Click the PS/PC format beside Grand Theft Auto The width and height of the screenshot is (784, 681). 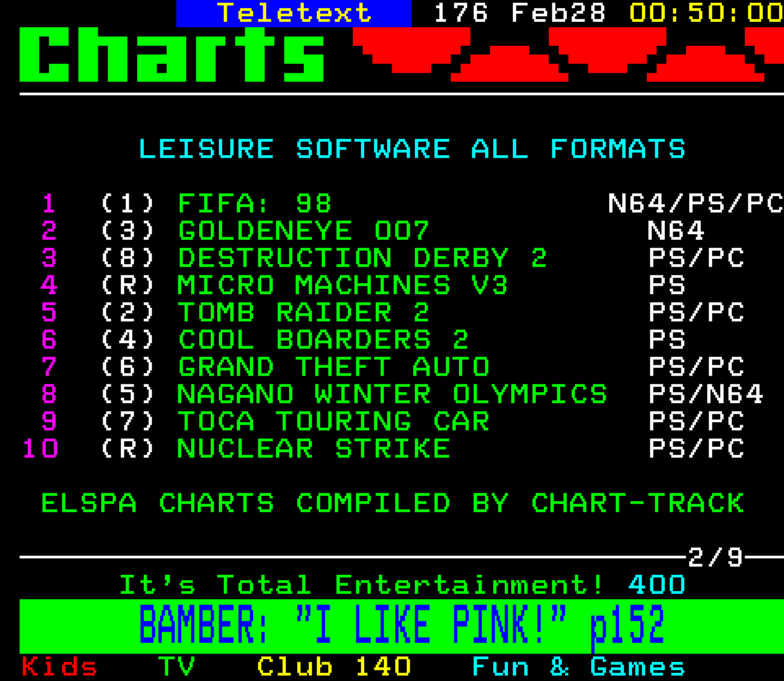point(696,367)
